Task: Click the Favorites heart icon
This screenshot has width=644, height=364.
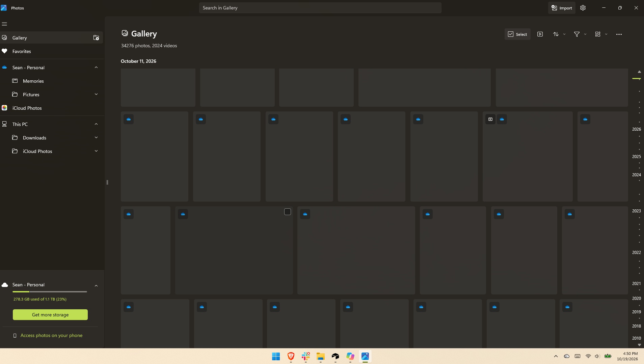Action: [4, 51]
